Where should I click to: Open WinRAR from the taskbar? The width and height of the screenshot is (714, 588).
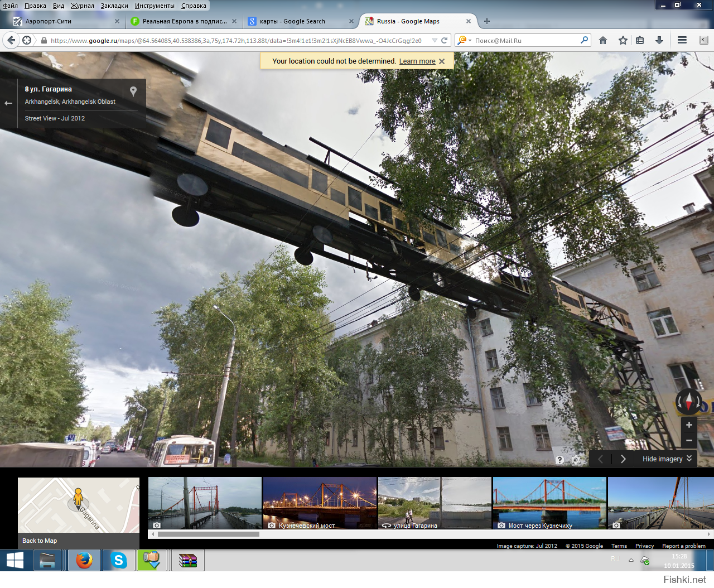point(188,560)
